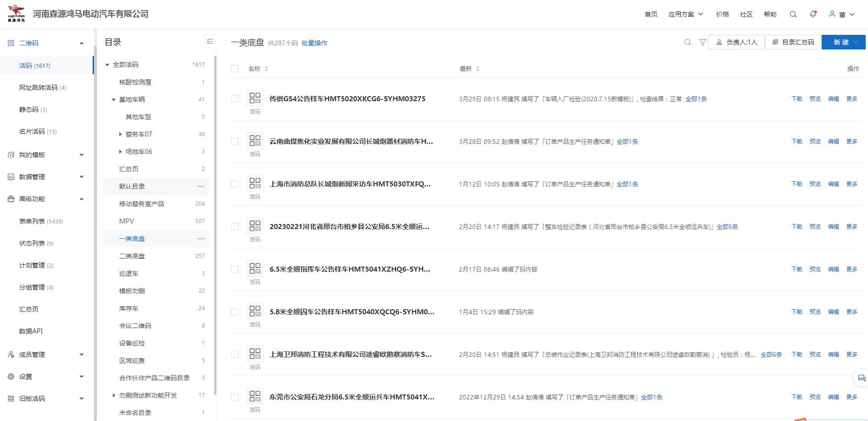The image size is (868, 421).
Task: Check the checkbox for 传祺GS4公告样车 item
Action: point(234,98)
